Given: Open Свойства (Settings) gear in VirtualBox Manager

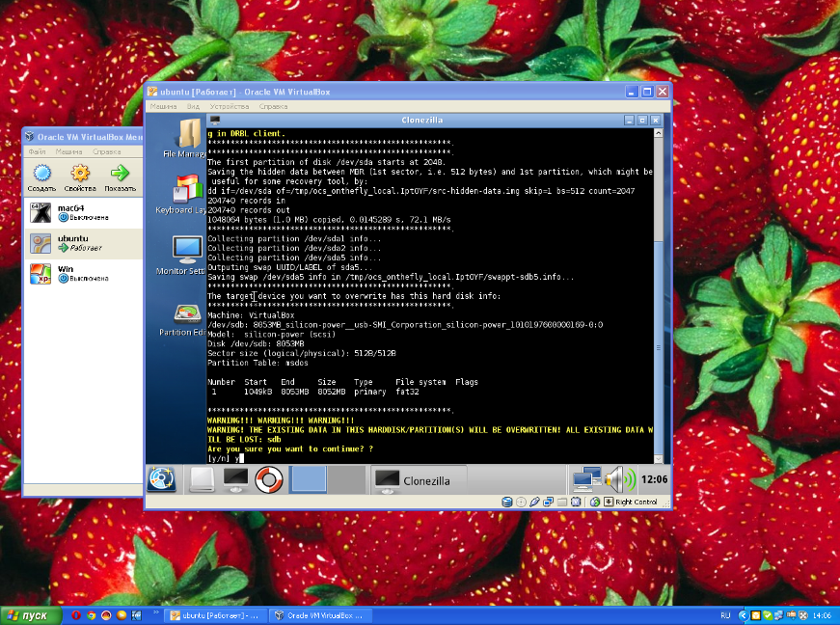Looking at the screenshot, I should (81, 175).
